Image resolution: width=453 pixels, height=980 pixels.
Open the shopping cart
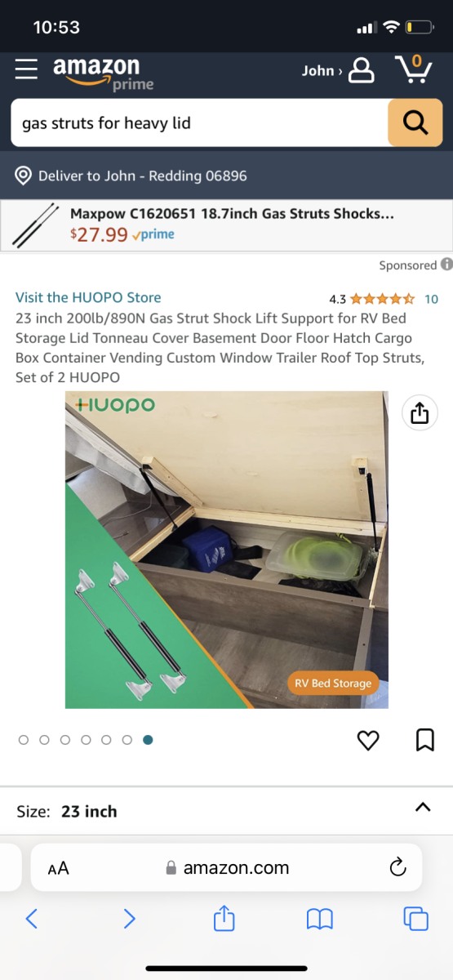pos(413,69)
